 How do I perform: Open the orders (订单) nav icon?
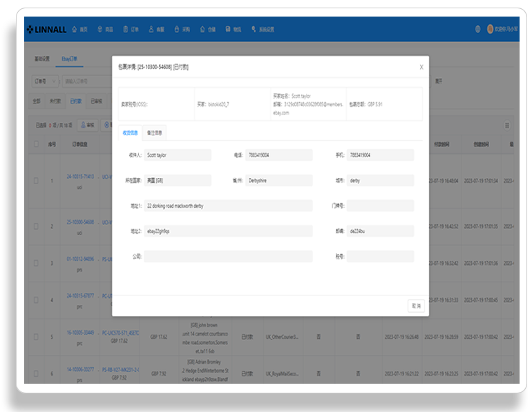(x=126, y=30)
